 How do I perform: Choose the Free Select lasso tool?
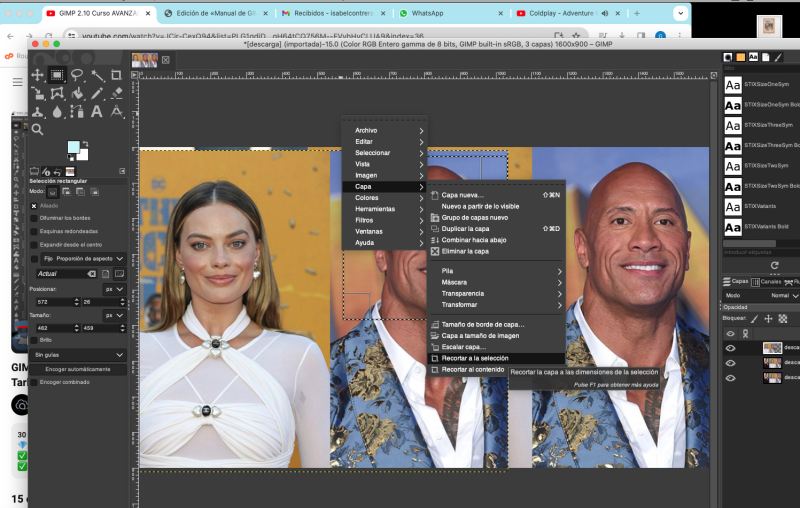tap(78, 75)
